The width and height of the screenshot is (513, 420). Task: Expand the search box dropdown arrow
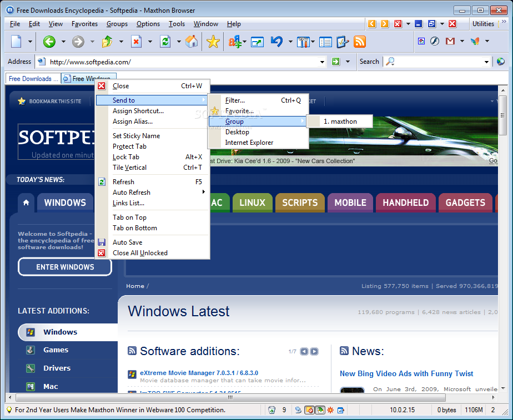point(486,62)
